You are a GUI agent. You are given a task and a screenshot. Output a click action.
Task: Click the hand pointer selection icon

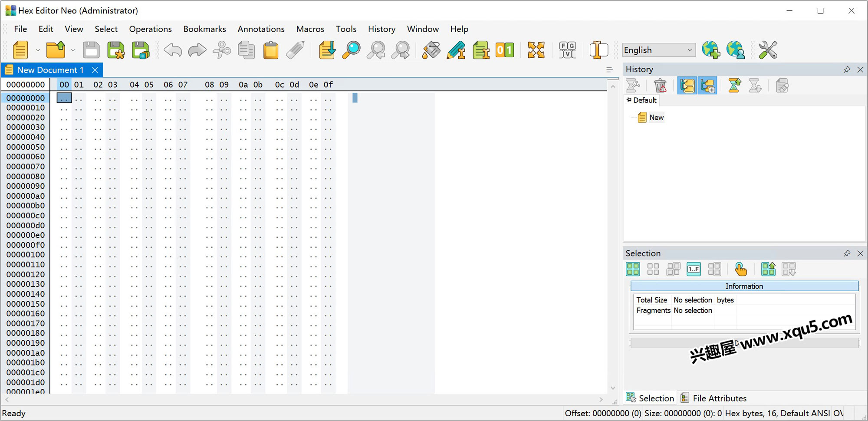click(741, 269)
